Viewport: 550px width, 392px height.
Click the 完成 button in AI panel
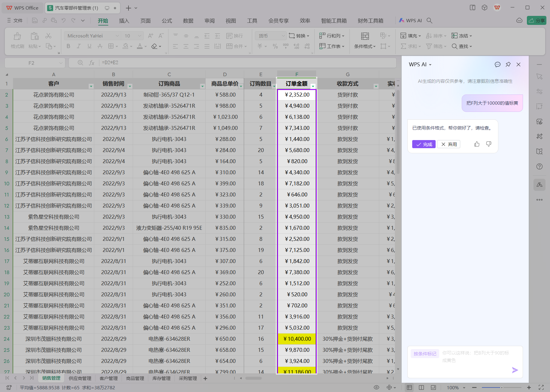tap(424, 144)
